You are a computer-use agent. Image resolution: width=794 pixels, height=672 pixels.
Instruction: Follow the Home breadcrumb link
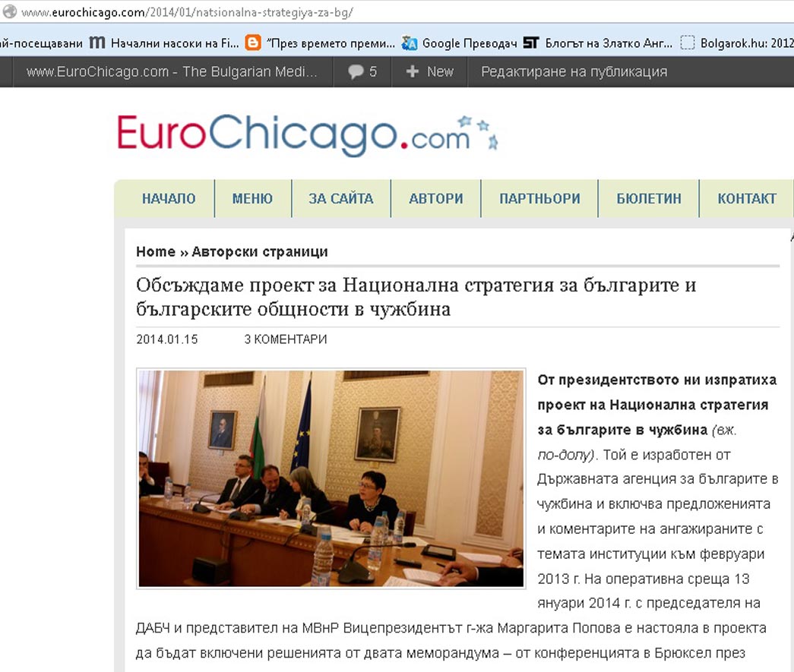pos(155,251)
